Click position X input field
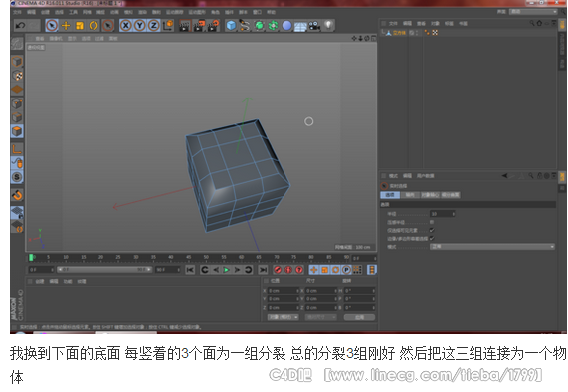This screenshot has width=568, height=392. [x=284, y=291]
